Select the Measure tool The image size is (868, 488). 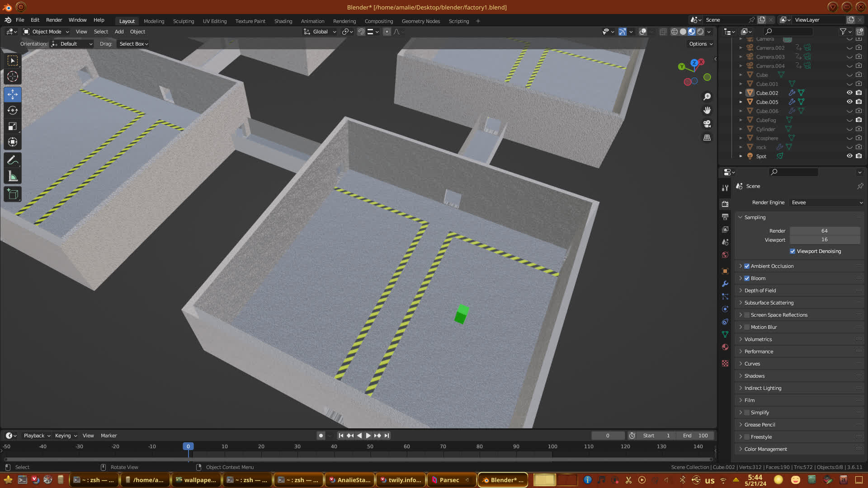pyautogui.click(x=13, y=177)
